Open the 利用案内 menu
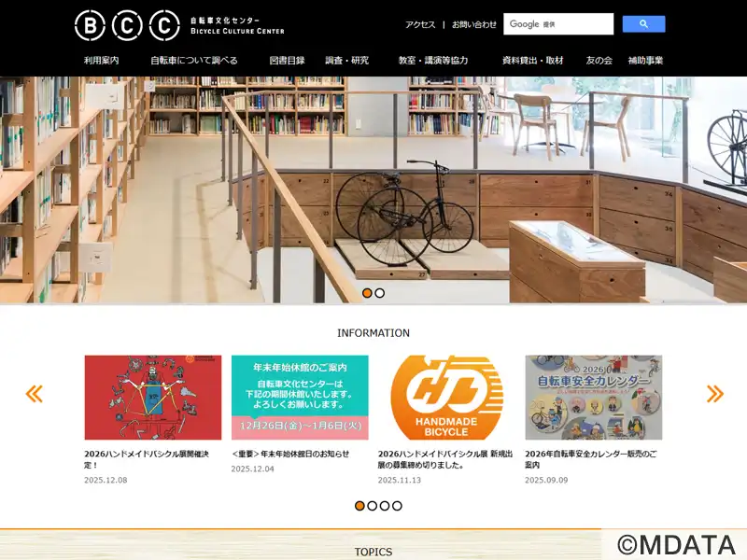 (102, 61)
